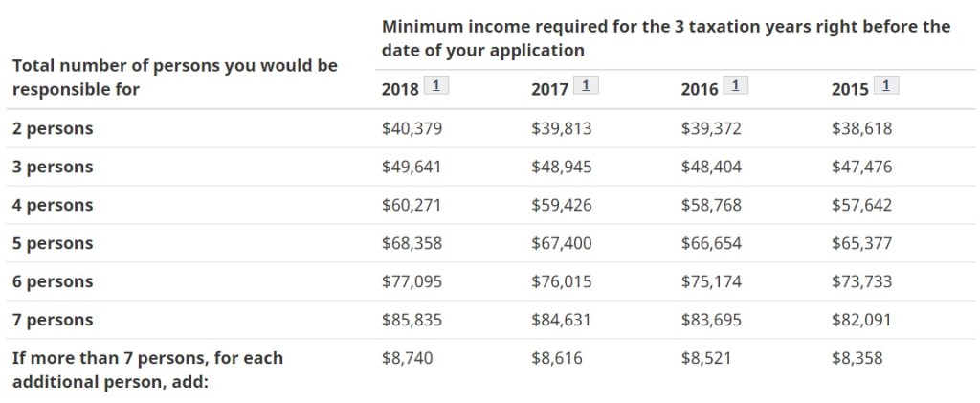Click the $40,379 income cell
This screenshot has height=403, width=980.
click(412, 128)
